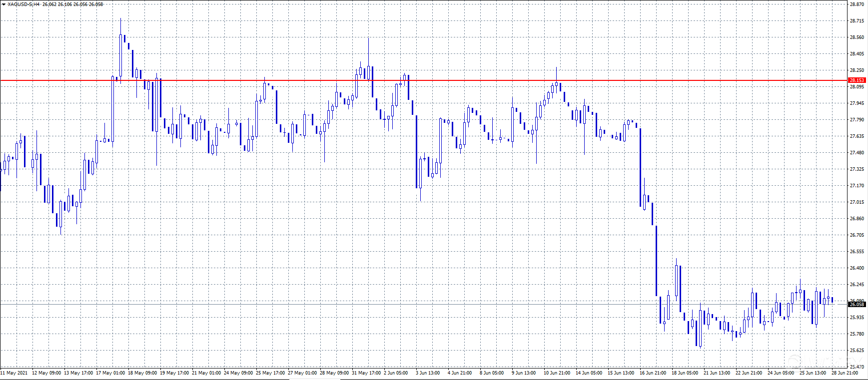
Task: Click the 31 May 17:00 time label
Action: (366, 373)
